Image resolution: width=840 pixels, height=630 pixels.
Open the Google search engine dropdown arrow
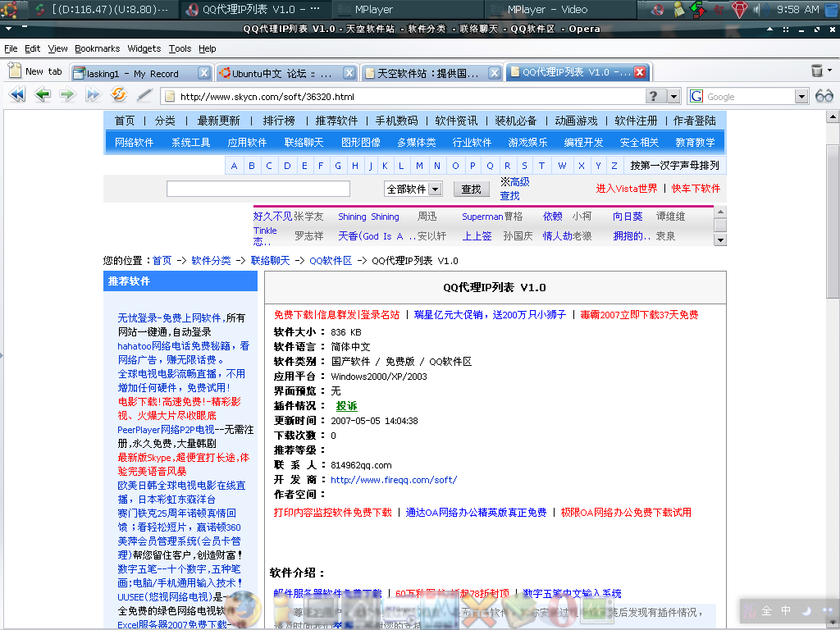801,97
